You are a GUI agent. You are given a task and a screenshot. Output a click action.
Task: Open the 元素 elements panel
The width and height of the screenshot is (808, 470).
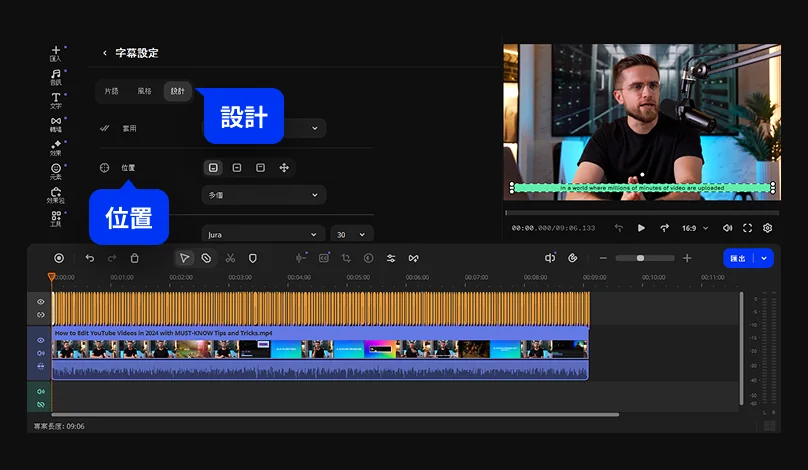[x=56, y=171]
